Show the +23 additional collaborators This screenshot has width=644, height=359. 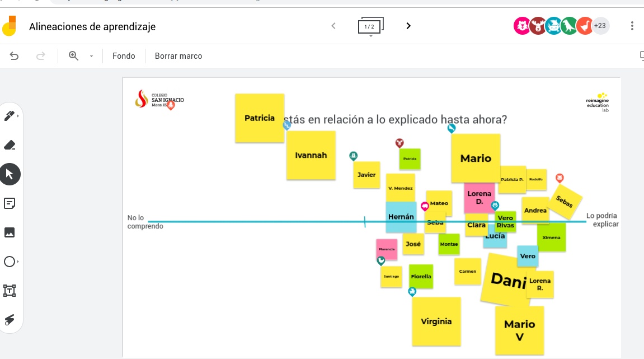[x=600, y=26]
